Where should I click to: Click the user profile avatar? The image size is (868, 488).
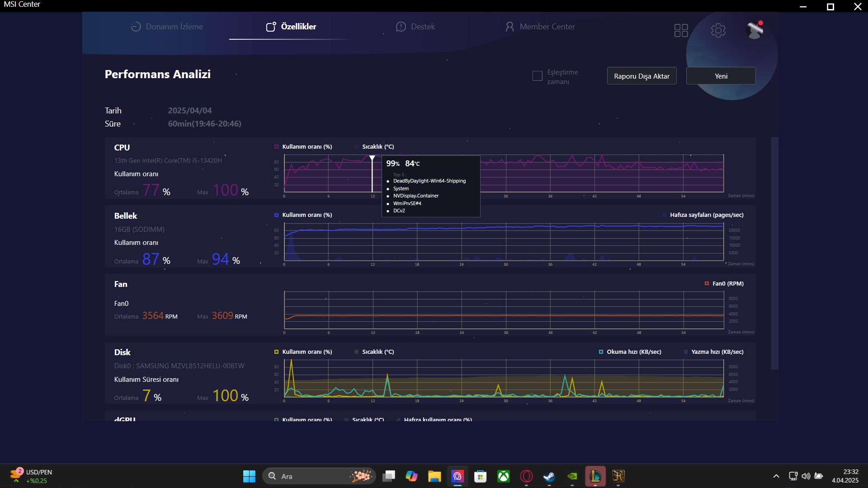755,30
